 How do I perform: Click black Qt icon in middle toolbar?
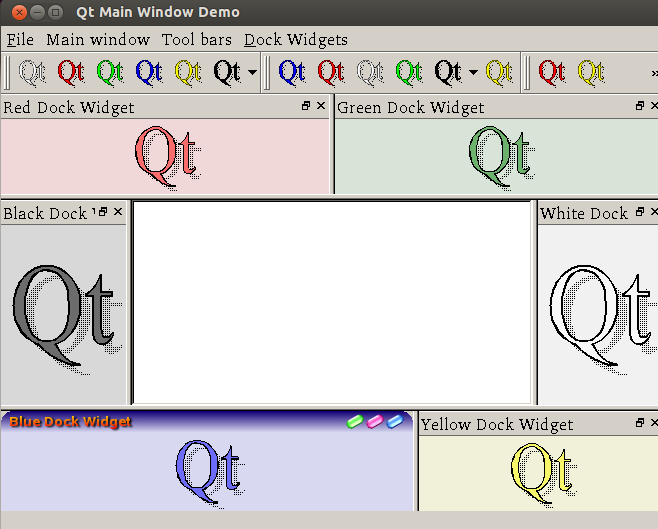pyautogui.click(x=448, y=73)
